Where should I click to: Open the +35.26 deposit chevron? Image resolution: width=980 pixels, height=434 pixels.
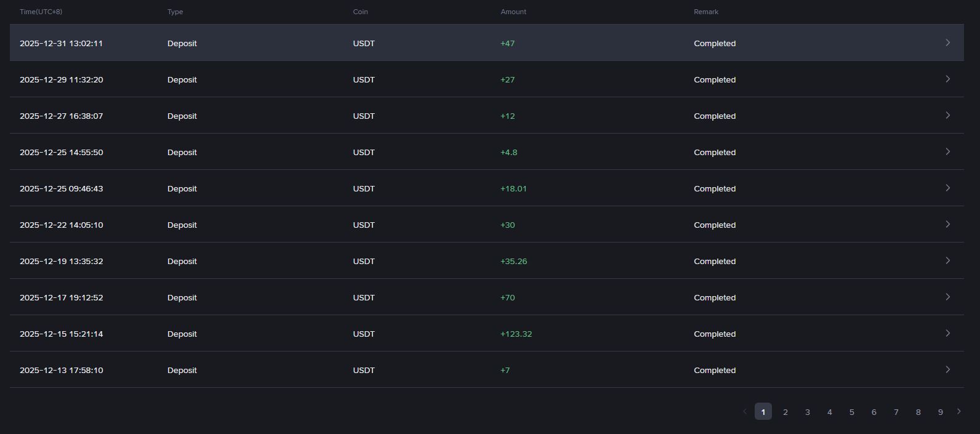pyautogui.click(x=948, y=260)
